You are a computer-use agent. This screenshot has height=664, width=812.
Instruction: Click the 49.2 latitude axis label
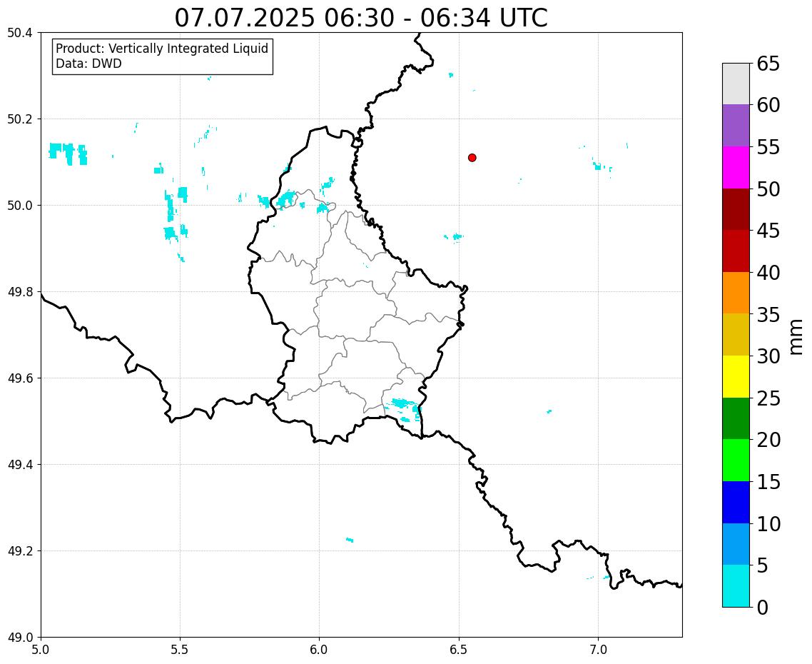(x=20, y=551)
